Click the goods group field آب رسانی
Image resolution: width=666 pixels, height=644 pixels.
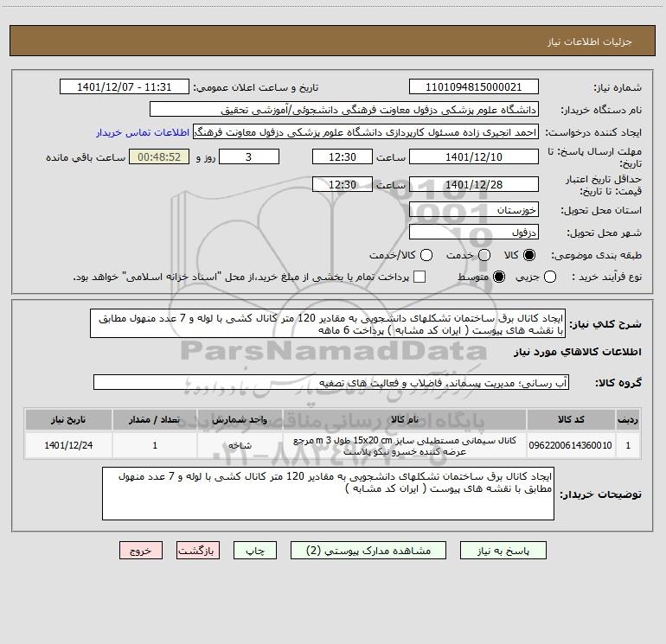pyautogui.click(x=331, y=382)
